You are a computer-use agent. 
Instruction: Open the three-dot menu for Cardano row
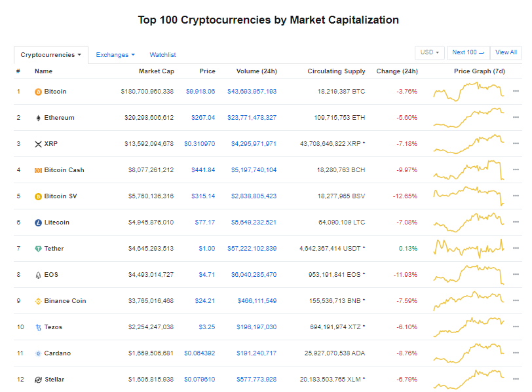coord(516,353)
